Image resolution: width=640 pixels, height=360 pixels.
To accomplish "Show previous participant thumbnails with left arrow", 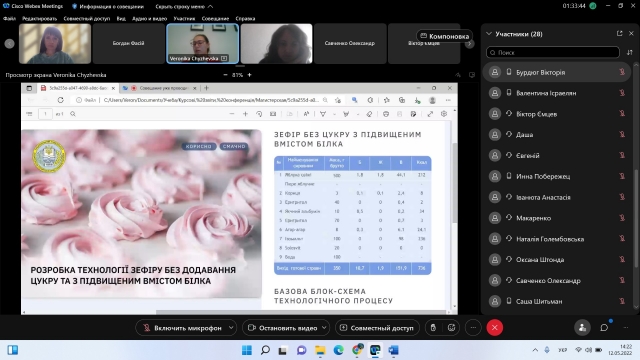I will click(x=9, y=43).
